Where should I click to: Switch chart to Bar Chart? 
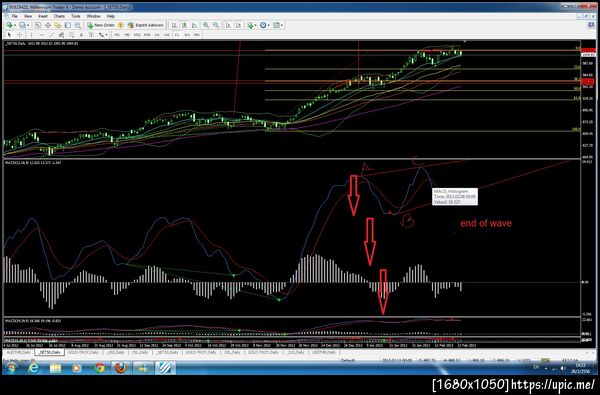tap(174, 25)
